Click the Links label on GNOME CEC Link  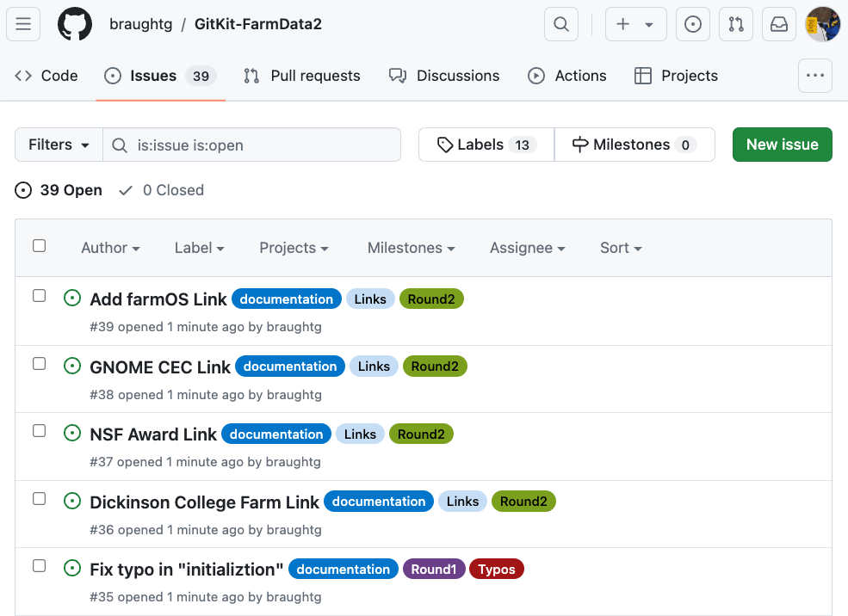pos(374,367)
